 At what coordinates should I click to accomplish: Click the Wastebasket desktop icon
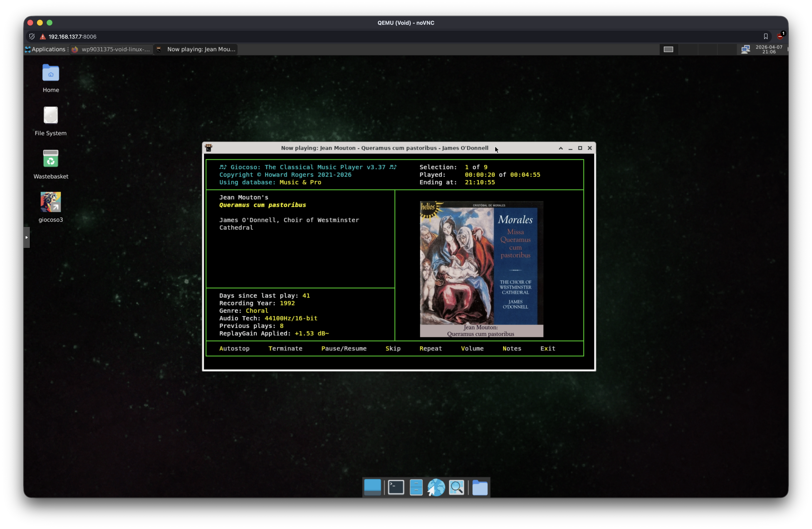51,159
